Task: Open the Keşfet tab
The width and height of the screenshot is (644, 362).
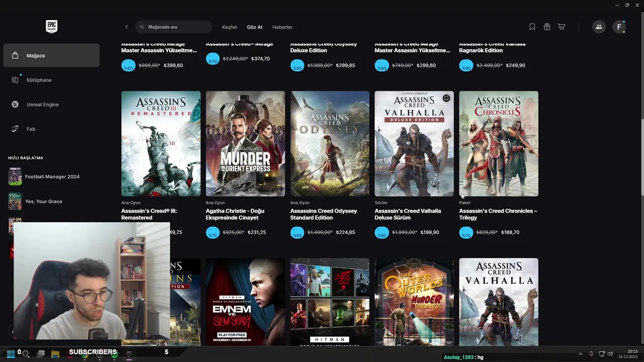Action: [x=229, y=27]
